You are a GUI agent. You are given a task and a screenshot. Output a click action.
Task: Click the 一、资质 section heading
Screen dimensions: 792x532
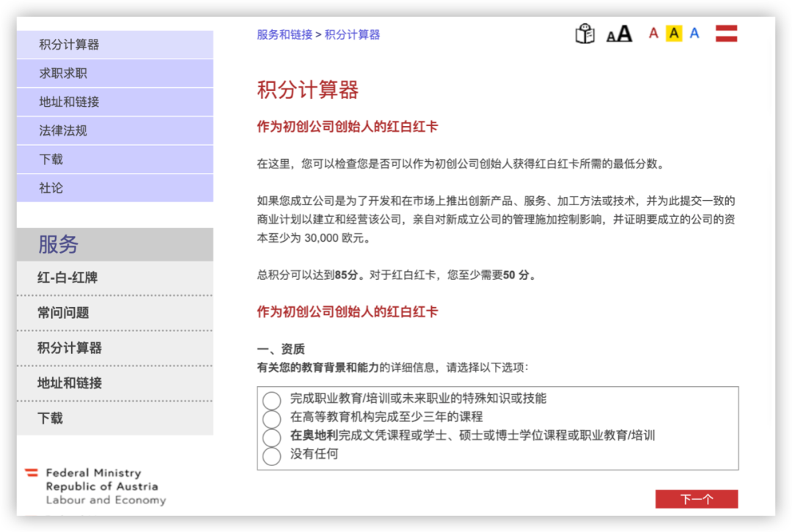(x=281, y=349)
